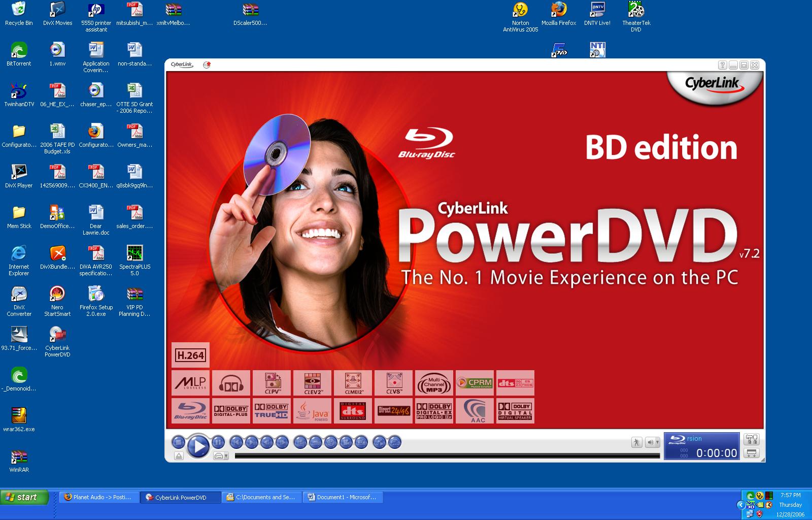Select the DivX Movies desktop shortcut
The image size is (812, 520).
coord(57,14)
